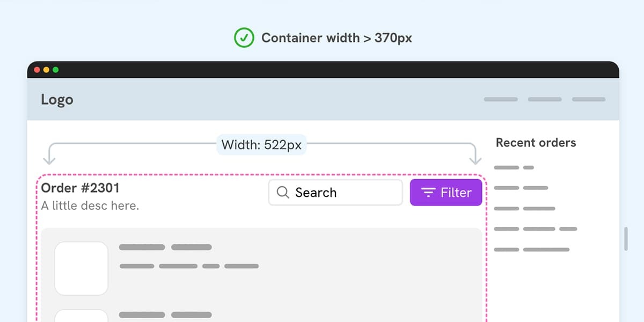Open the Filter button
644x322 pixels.
click(446, 193)
